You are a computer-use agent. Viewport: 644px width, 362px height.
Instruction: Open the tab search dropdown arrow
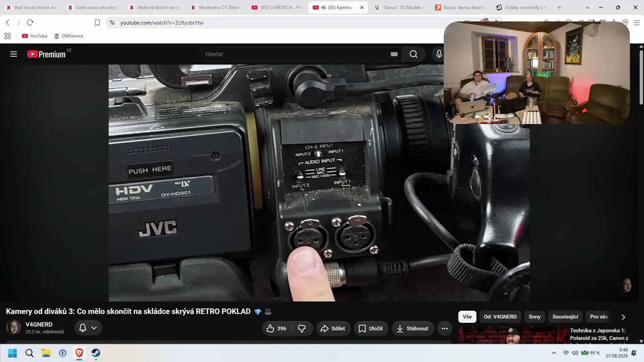(588, 8)
